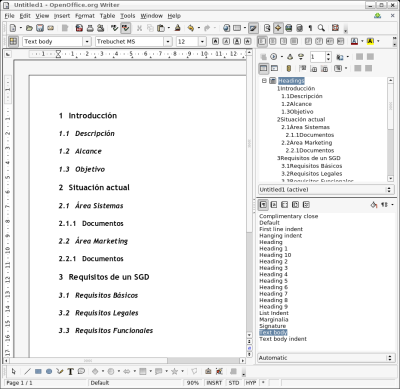This screenshot has height=389, width=400.
Task: Toggle the Styles and Formatting icon
Action: click(x=13, y=41)
